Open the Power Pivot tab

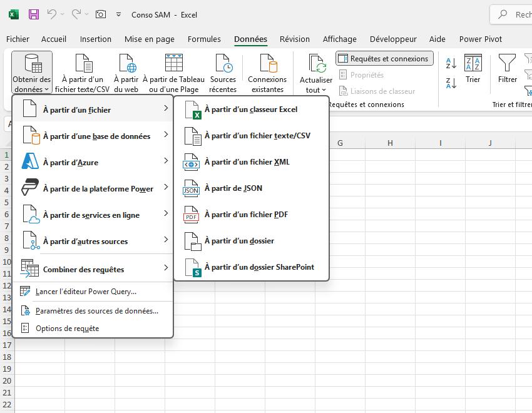click(x=481, y=39)
